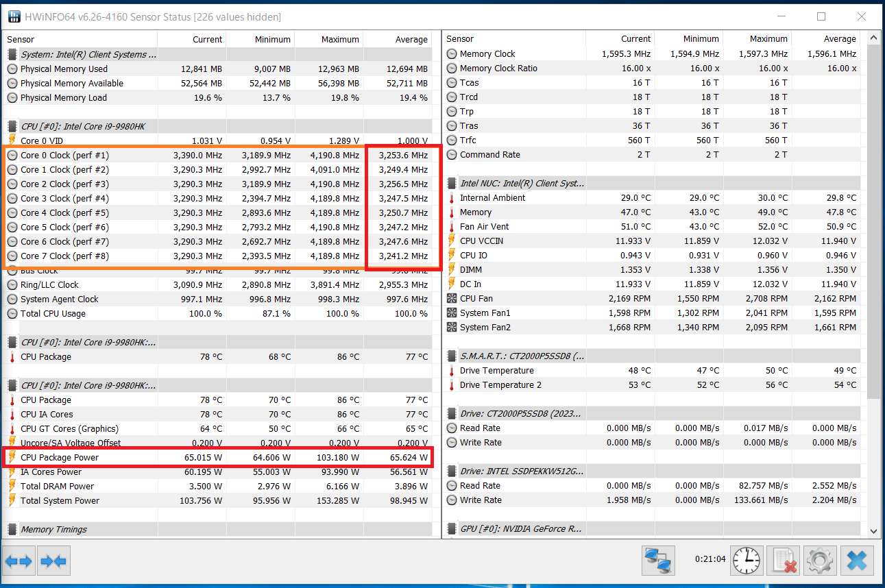Click the Internal Ambient thermometer icon

point(452,197)
